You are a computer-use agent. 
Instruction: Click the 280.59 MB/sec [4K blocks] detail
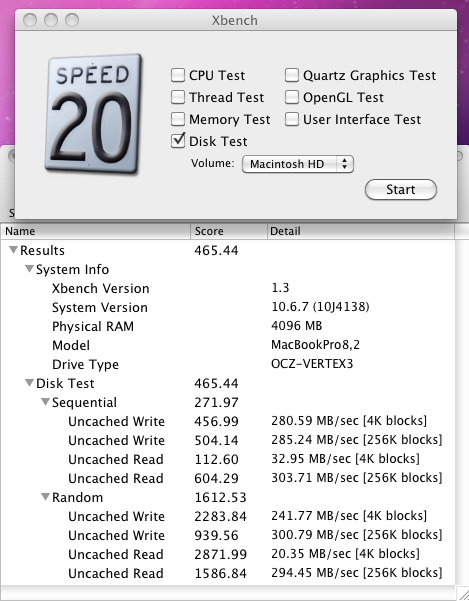coord(349,421)
